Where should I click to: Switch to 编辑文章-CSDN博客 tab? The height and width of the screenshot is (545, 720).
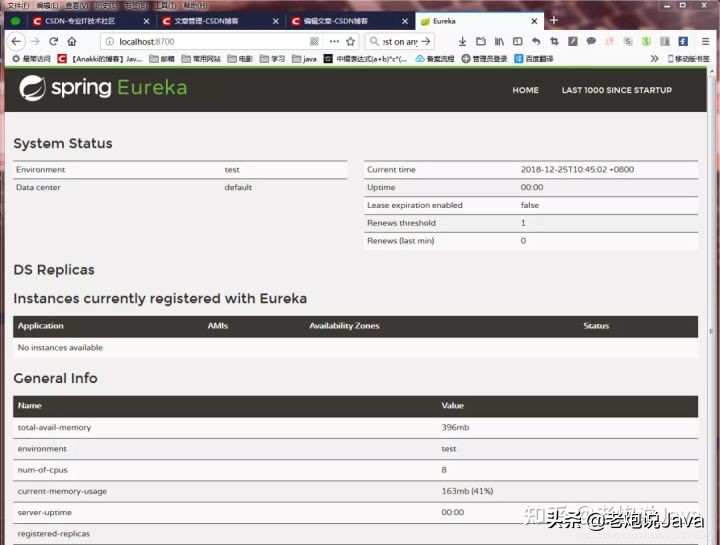point(349,21)
